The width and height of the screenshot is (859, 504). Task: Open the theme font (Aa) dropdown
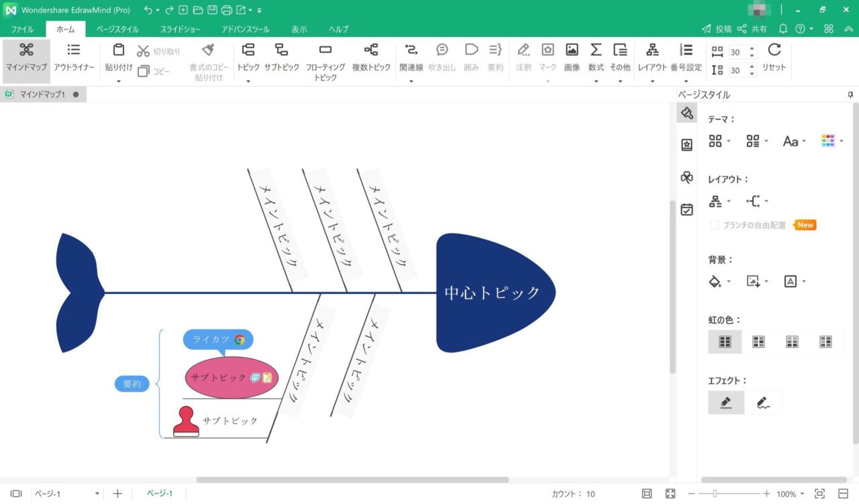795,141
